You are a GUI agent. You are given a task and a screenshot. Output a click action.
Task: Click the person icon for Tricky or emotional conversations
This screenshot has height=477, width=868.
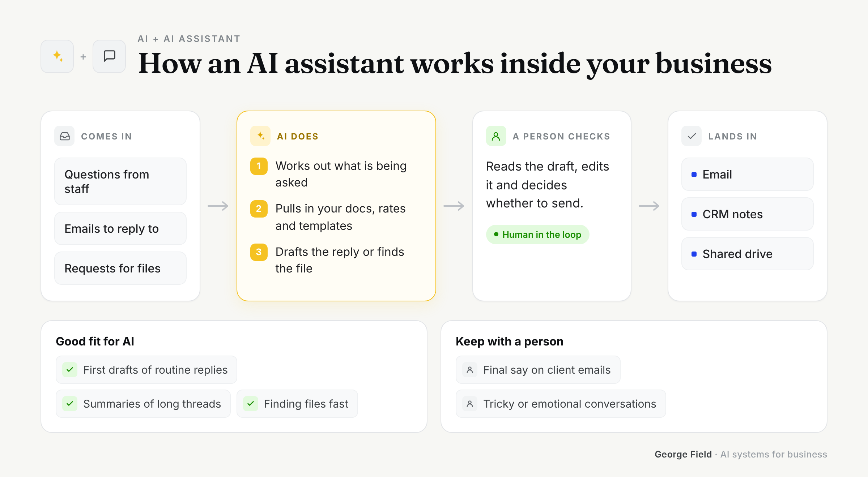tap(470, 404)
